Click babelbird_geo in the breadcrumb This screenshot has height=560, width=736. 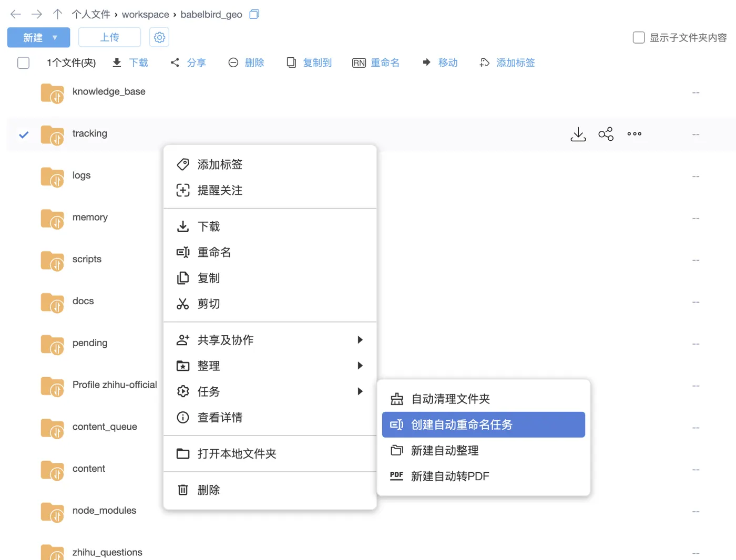click(x=211, y=15)
